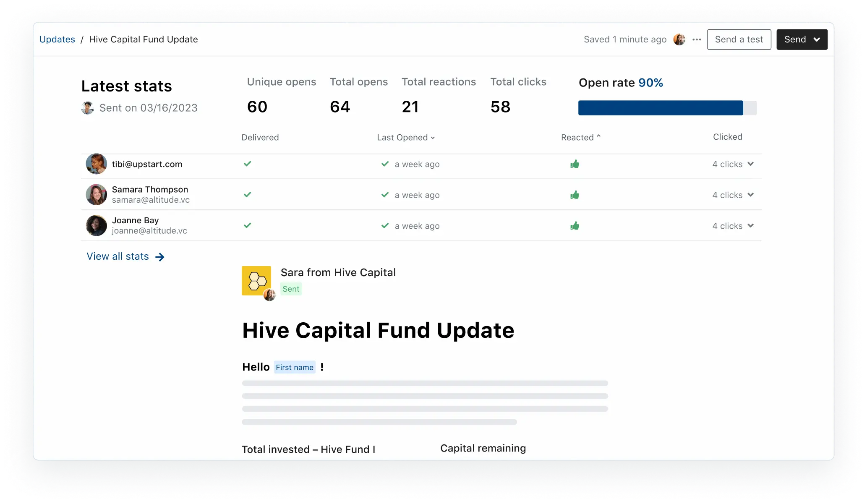Click thumbs-up reaction for tibi@upstart.com
The width and height of the screenshot is (867, 504).
(x=575, y=164)
